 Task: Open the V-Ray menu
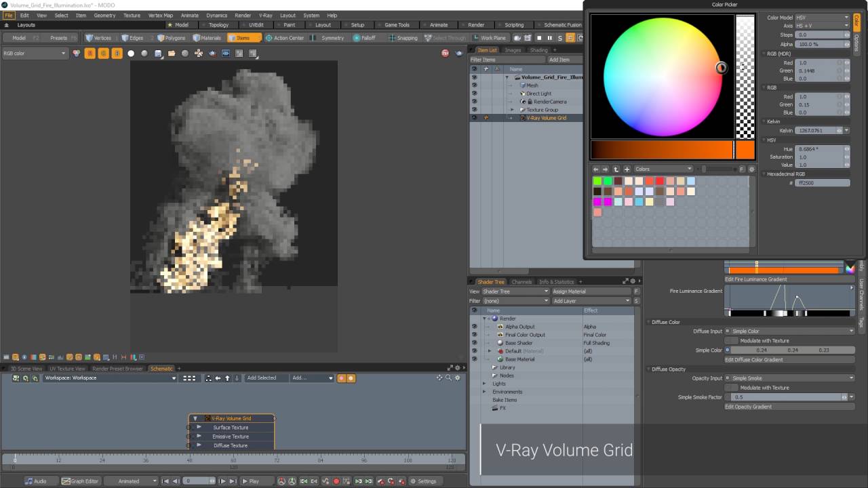point(266,15)
